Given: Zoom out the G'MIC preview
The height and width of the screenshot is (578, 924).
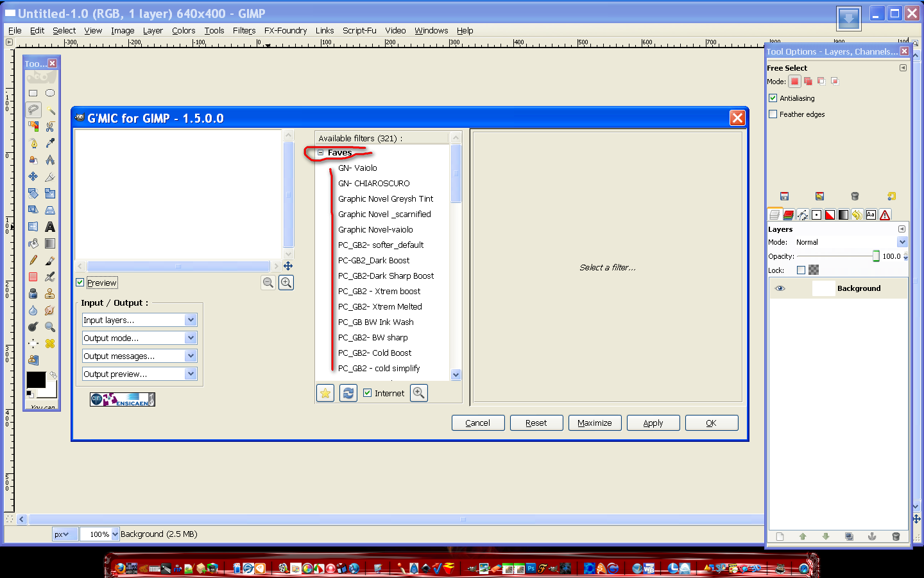Looking at the screenshot, I should tap(268, 283).
